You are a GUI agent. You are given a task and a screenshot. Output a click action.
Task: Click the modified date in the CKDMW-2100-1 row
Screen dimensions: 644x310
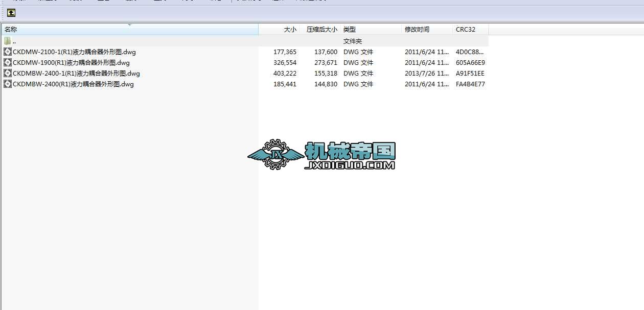tap(427, 52)
